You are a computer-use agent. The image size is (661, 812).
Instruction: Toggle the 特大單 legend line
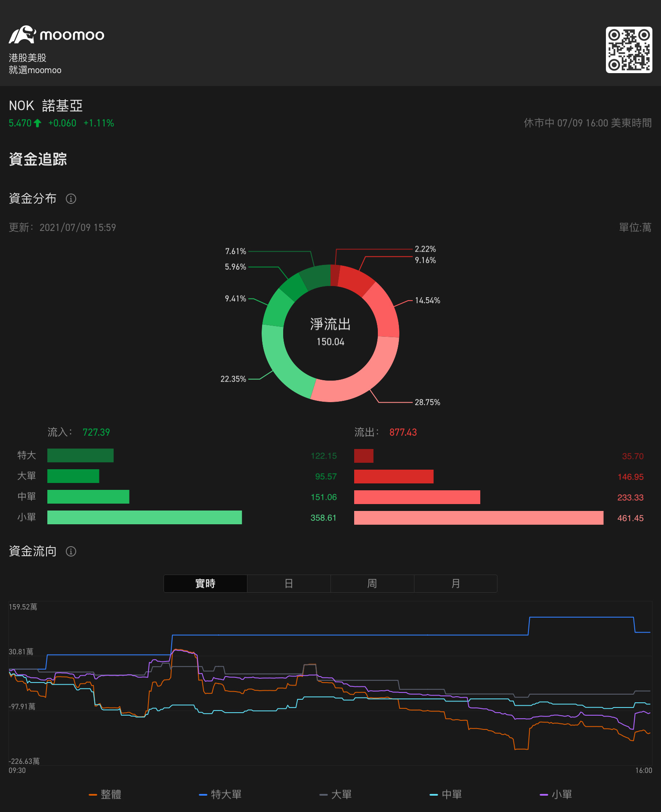click(220, 794)
